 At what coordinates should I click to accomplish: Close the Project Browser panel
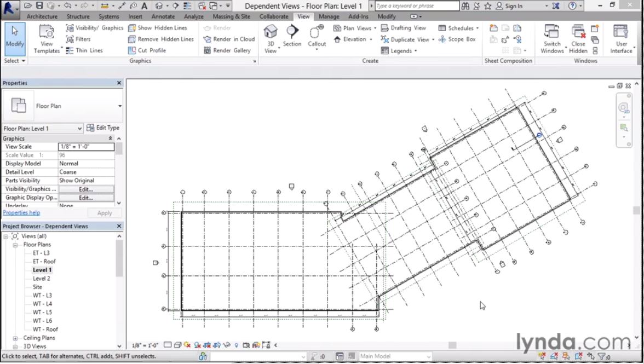pos(119,226)
